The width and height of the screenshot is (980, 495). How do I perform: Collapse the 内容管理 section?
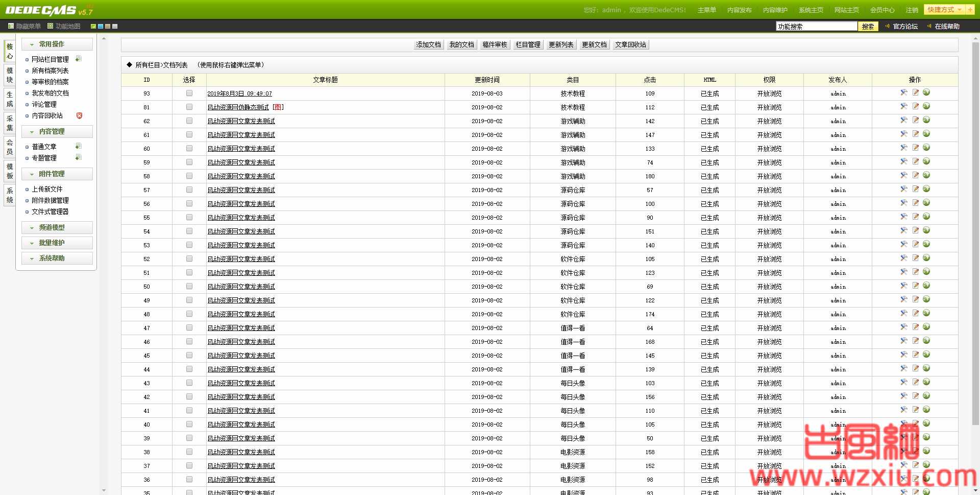tap(57, 131)
